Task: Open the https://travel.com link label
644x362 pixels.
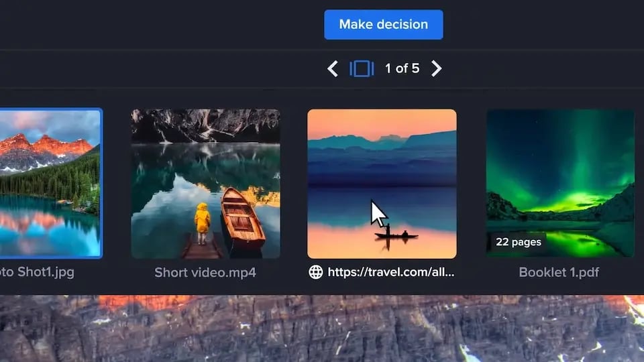Action: pos(391,272)
